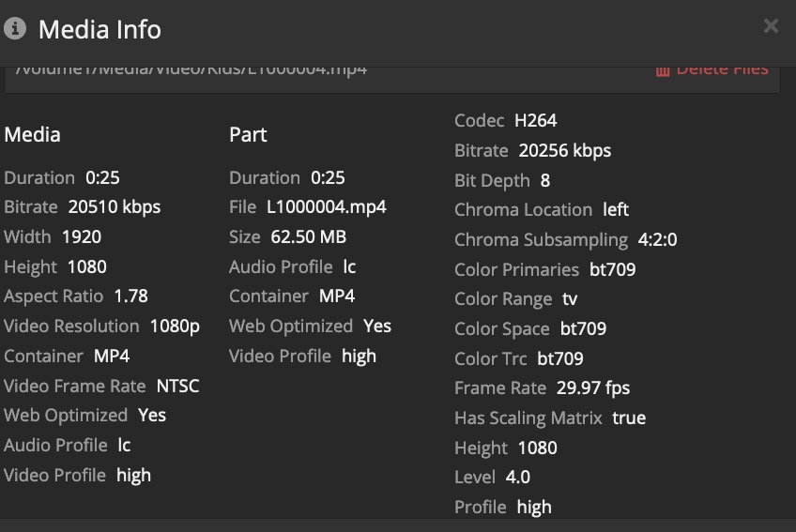Click the Media section heading
The height and width of the screenshot is (532, 796).
pos(32,134)
